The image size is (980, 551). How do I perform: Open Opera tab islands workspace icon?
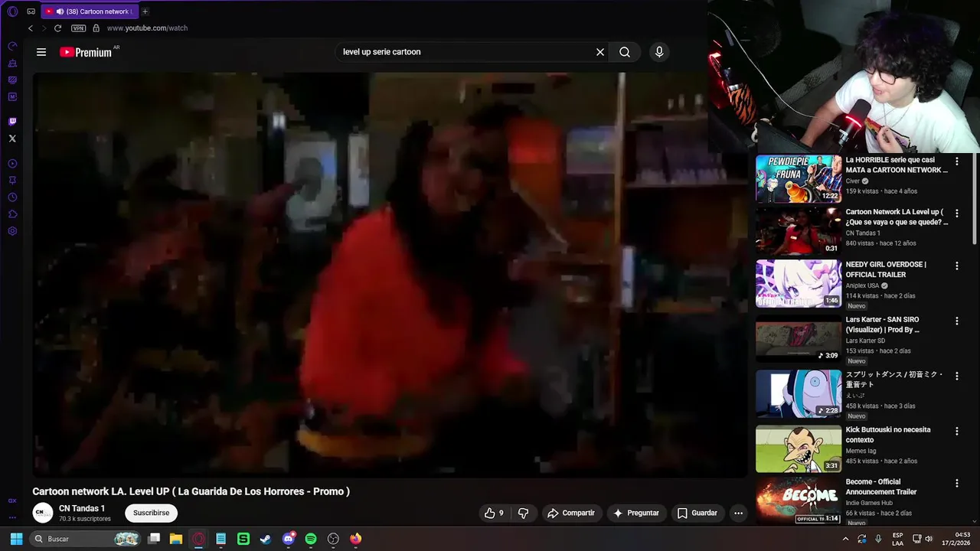pos(31,11)
